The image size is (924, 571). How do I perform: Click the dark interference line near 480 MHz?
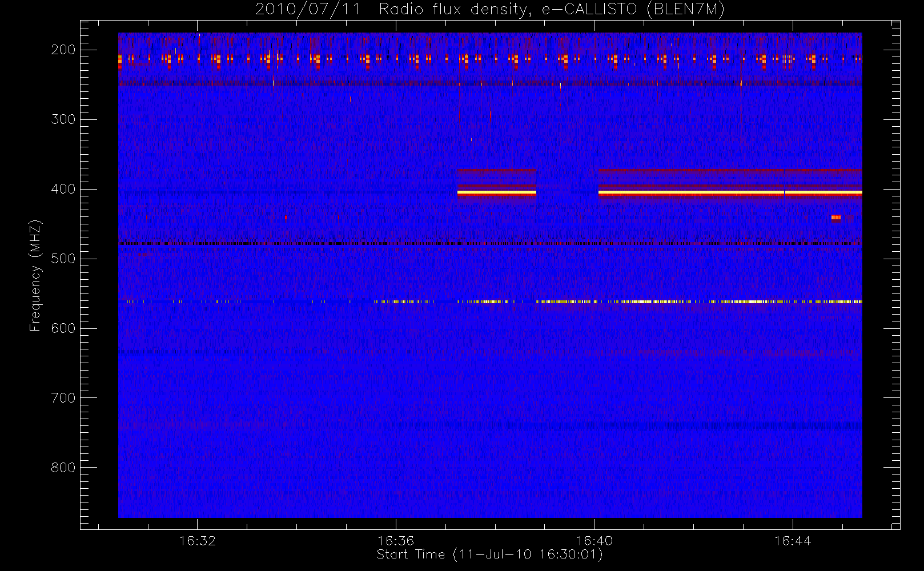pos(490,244)
